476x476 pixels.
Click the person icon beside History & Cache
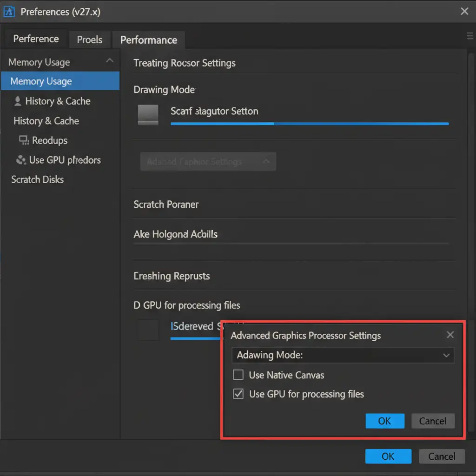point(18,101)
